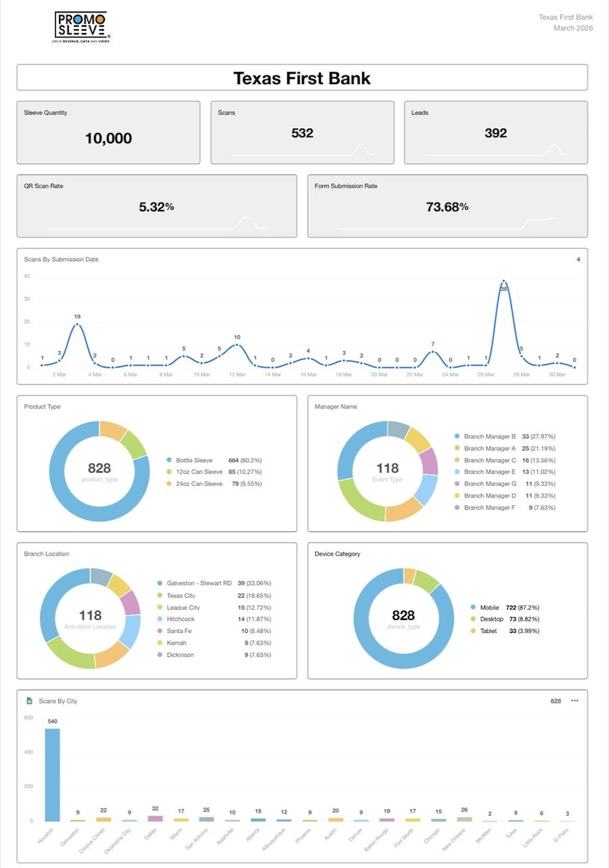609x868 pixels.
Task: Click the 828 total in Scans By City header
Action: coord(556,701)
